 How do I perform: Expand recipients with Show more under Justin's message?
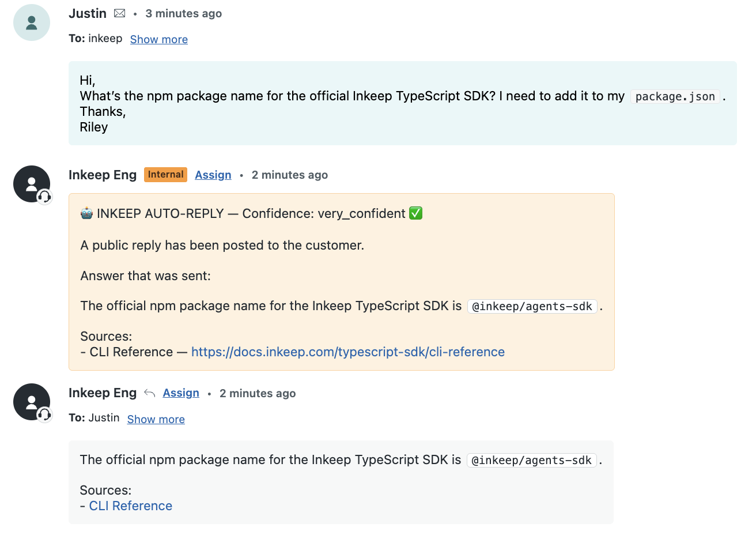click(x=159, y=39)
